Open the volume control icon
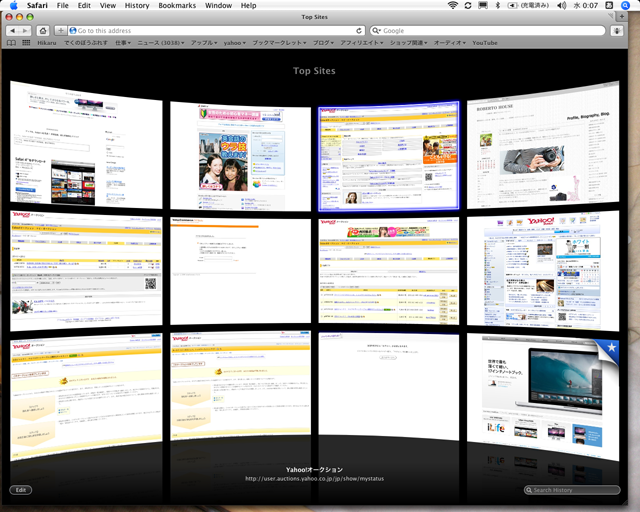The image size is (640, 512). 562,5
